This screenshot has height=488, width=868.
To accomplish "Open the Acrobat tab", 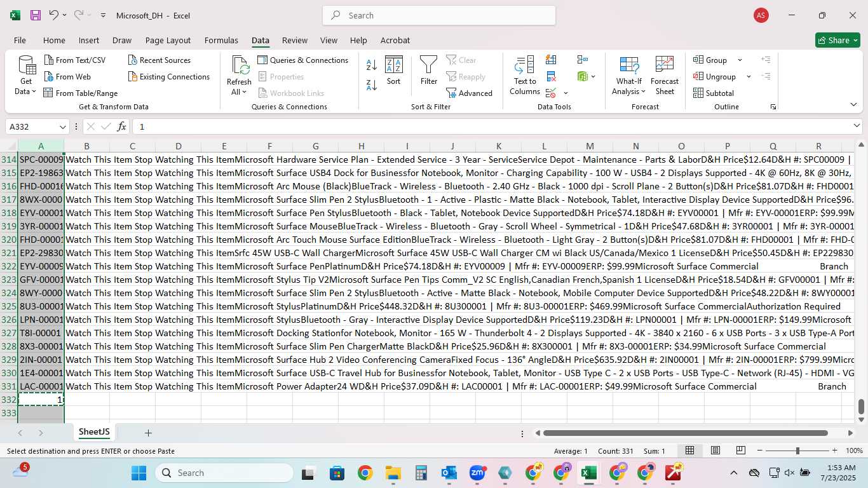I will 395,40.
